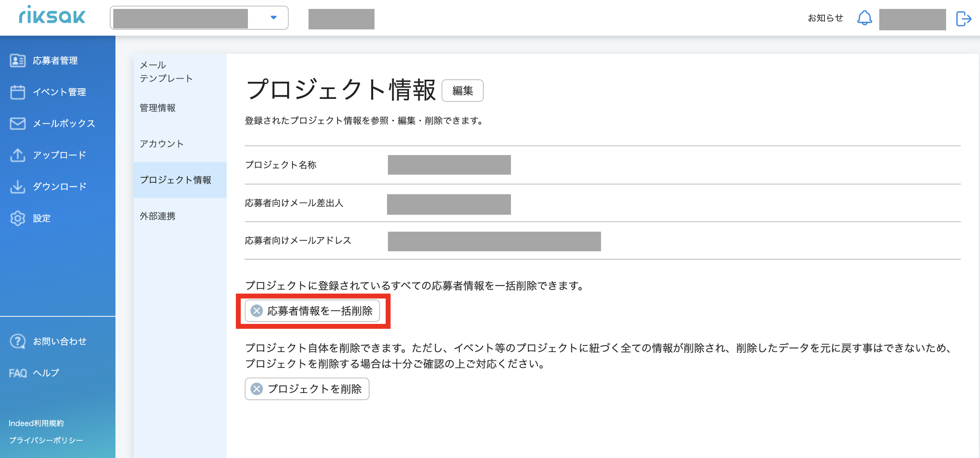The height and width of the screenshot is (458, 980).
Task: Open the 設定 gear icon
Action: point(17,218)
